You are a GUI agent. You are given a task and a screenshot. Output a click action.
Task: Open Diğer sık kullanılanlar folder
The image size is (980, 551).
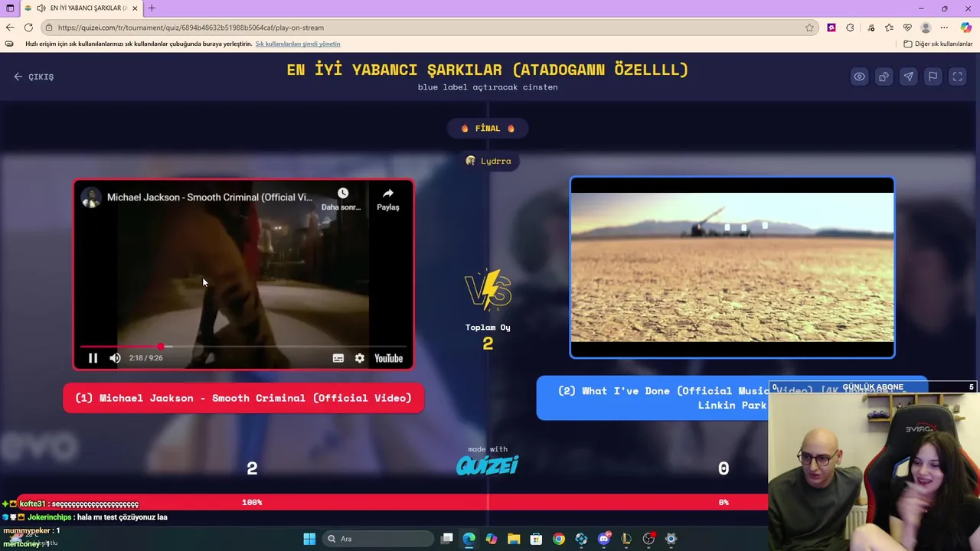click(938, 44)
